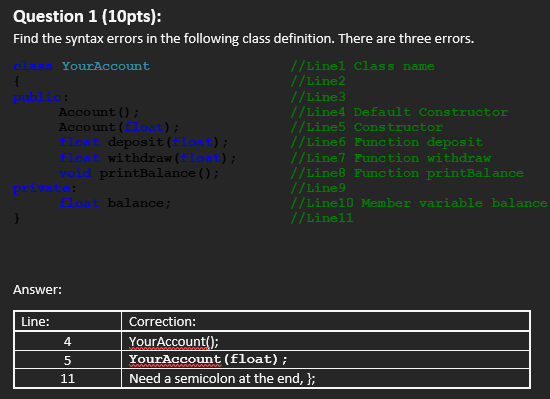Click the "//Line10 Member variable balance" comment
The height and width of the screenshot is (399, 550).
tap(419, 203)
